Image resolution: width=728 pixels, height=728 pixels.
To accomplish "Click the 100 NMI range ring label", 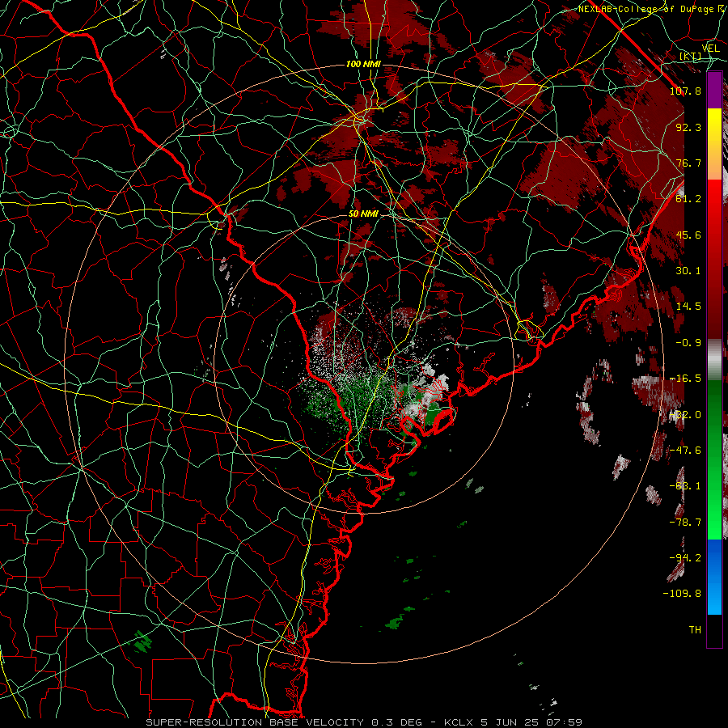I will (363, 64).
